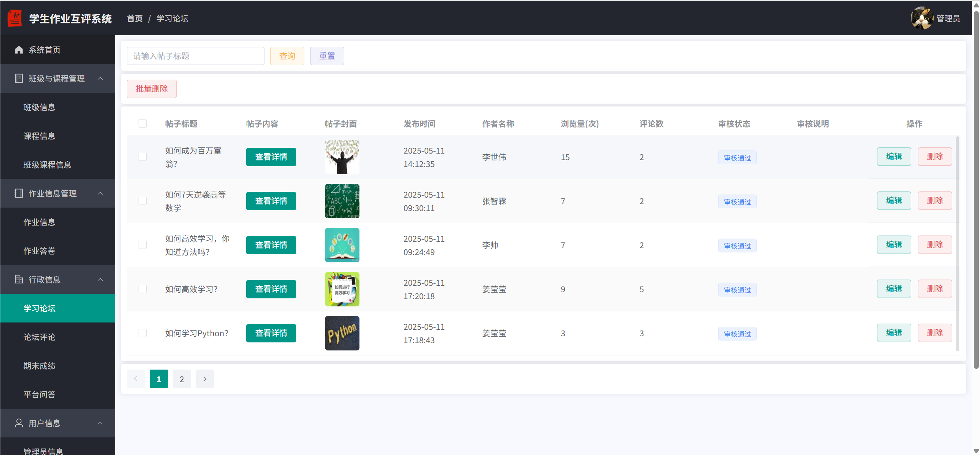This screenshot has width=980, height=455.
Task: Collapse the 用户信息 section chevron
Action: [100, 423]
